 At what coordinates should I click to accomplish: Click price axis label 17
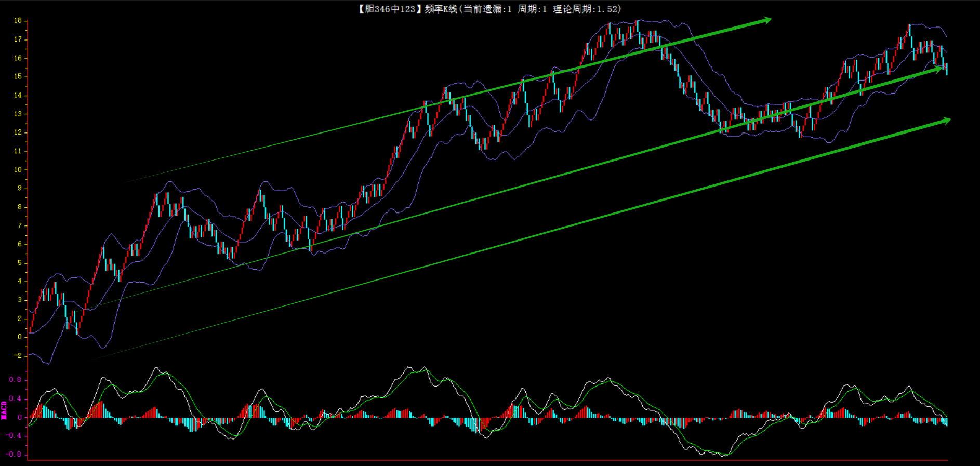click(18, 39)
